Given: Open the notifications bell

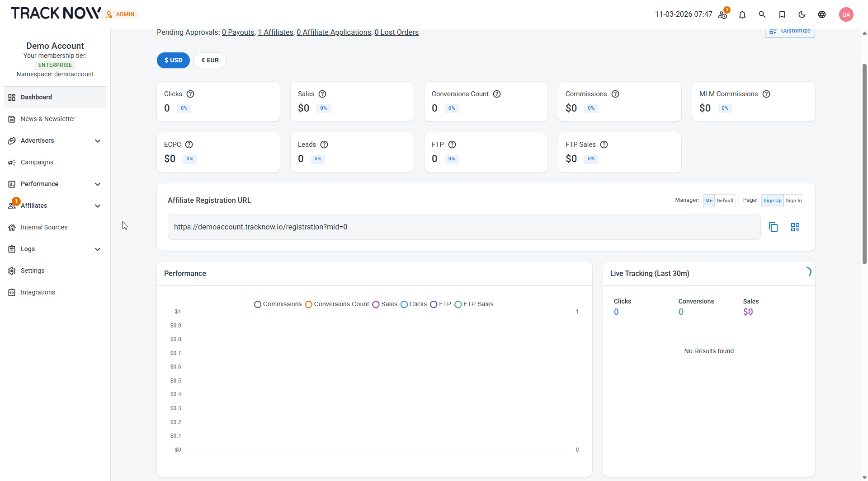Looking at the screenshot, I should point(742,14).
